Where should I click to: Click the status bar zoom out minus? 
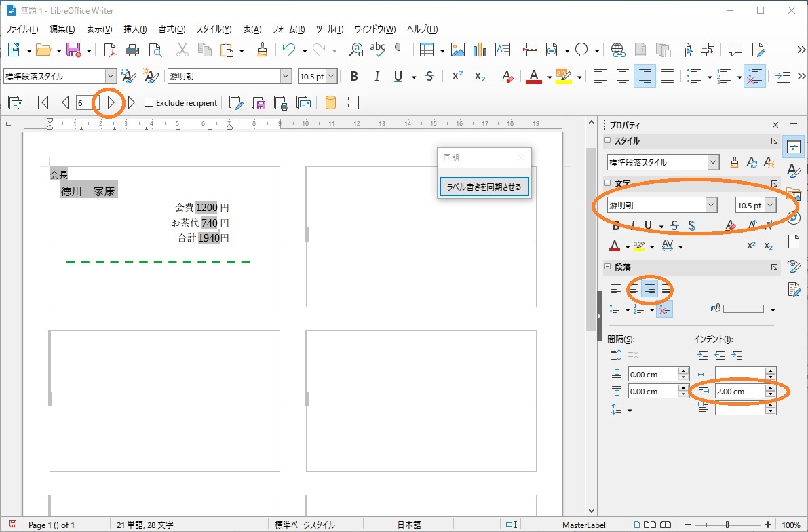687,525
